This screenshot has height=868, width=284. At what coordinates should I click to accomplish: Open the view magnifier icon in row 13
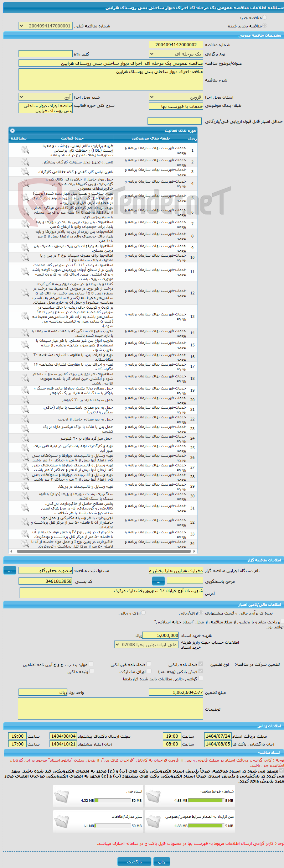pos(25,316)
